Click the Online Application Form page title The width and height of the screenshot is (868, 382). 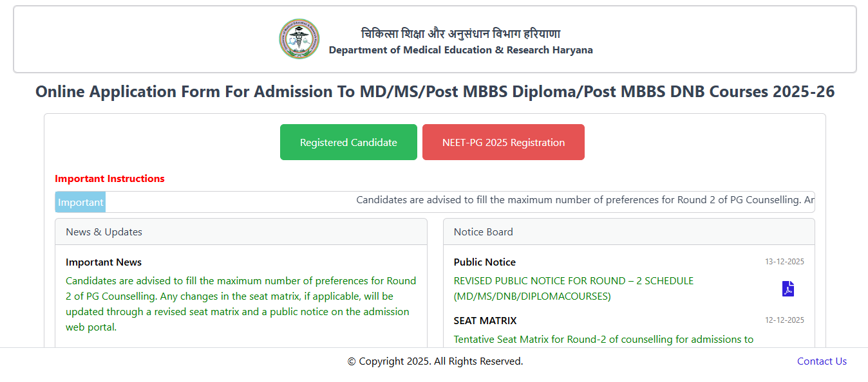click(435, 92)
